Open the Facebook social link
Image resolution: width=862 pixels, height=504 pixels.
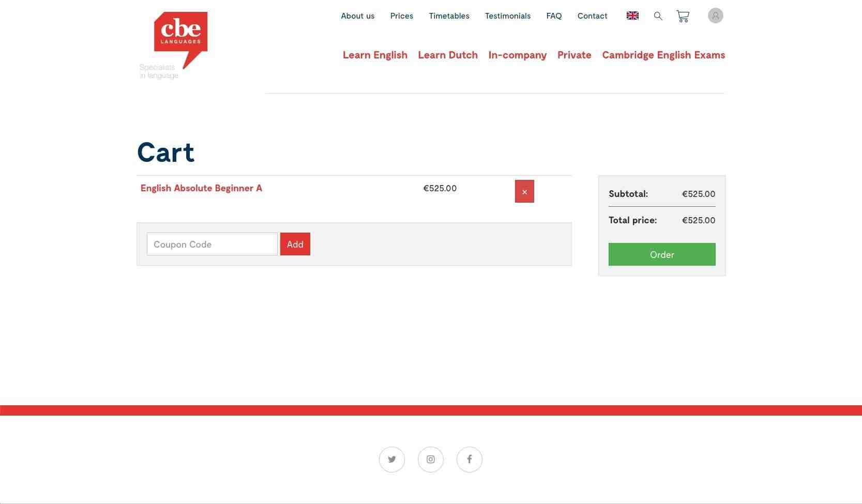469,459
